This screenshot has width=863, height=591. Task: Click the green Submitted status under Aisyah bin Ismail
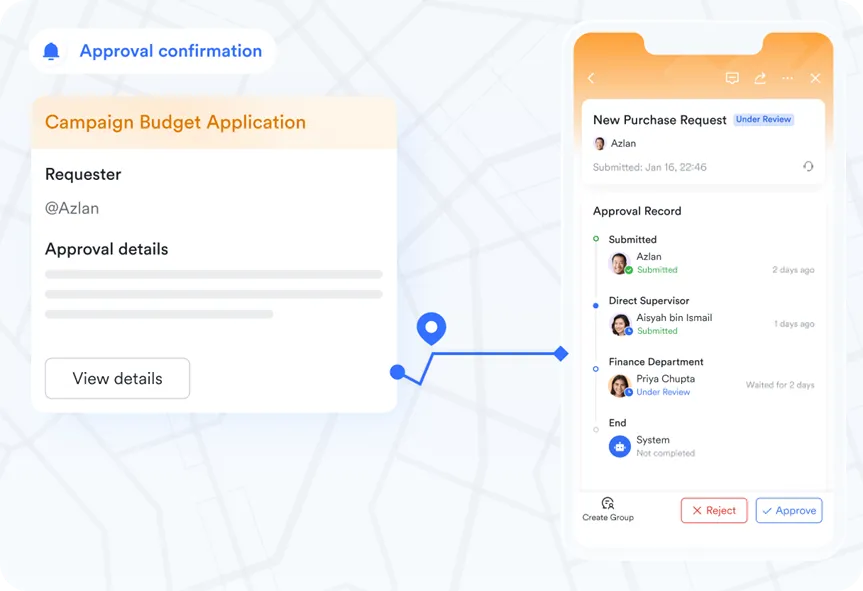click(657, 331)
